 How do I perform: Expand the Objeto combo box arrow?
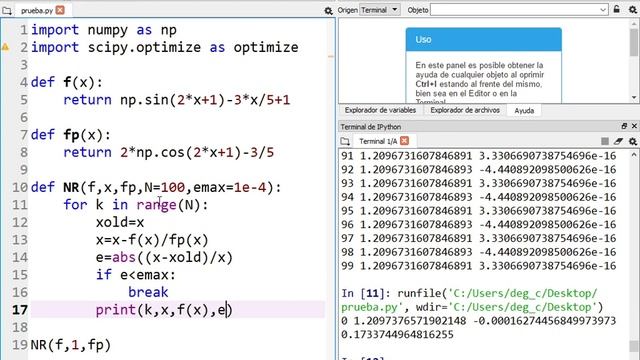tap(603, 10)
